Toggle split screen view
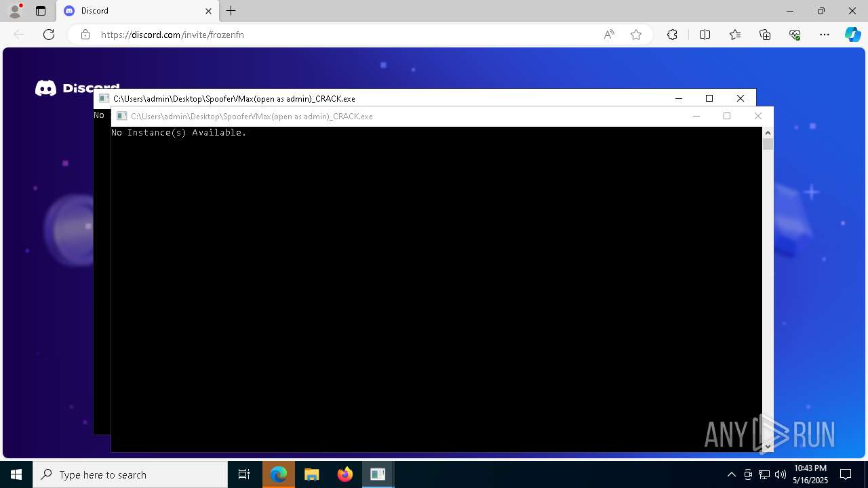This screenshot has width=868, height=488. point(705,35)
